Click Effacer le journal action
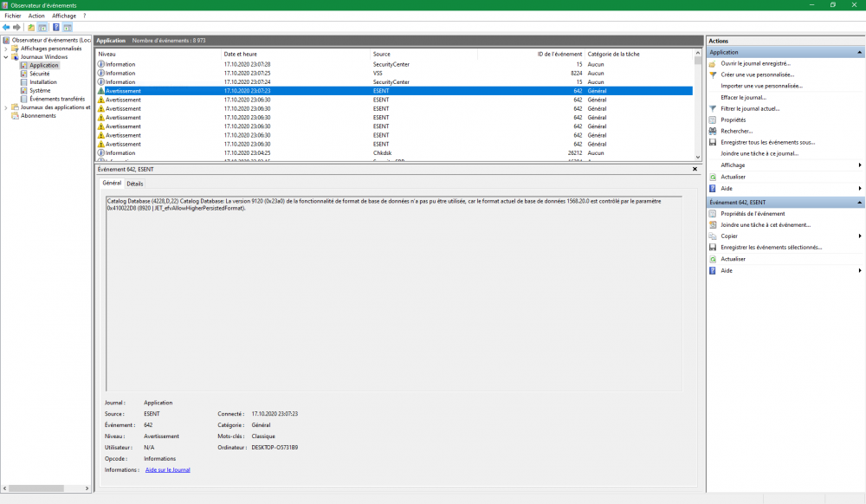 (x=743, y=97)
